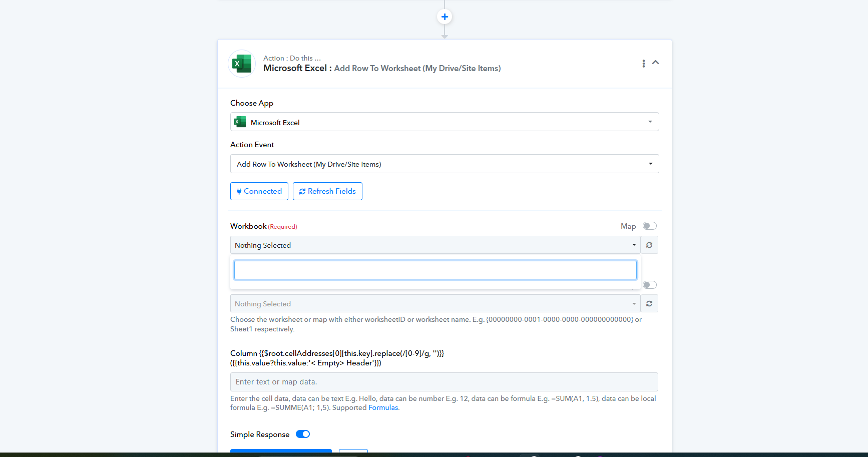Click the action title 'Add Row To Worksheet' text
Viewport: 868px width, 457px height.
[x=417, y=68]
